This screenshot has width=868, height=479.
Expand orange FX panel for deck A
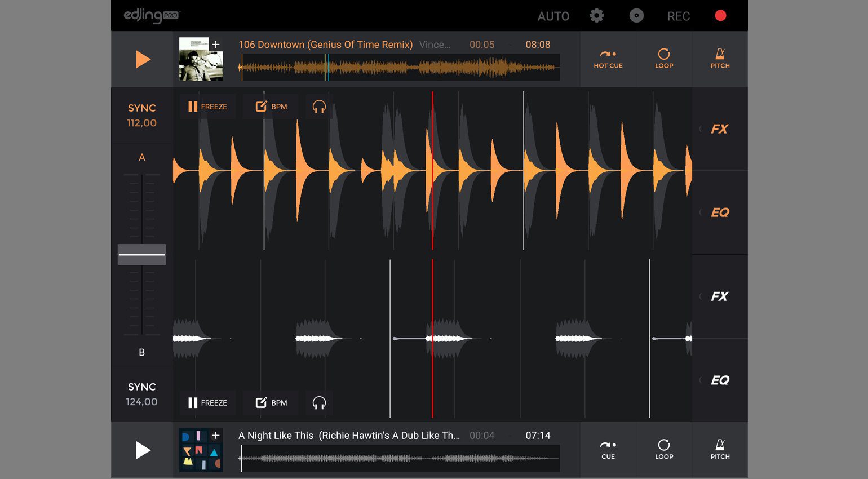pos(720,129)
